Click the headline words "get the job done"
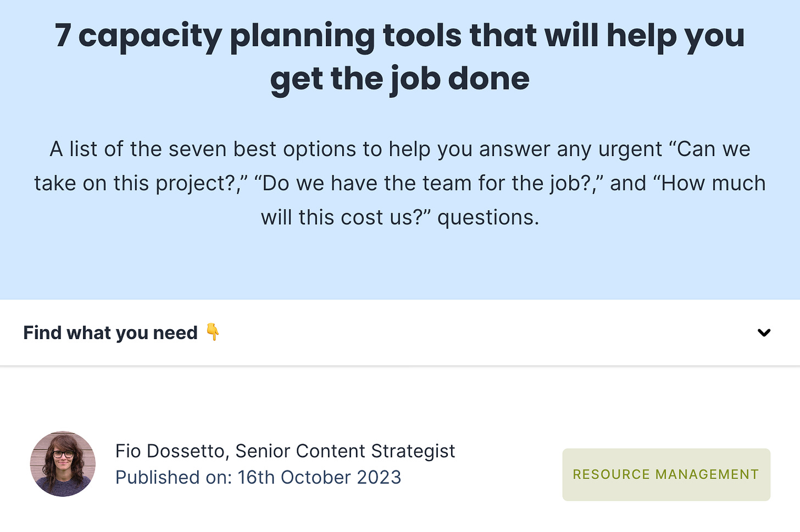 pos(399,79)
